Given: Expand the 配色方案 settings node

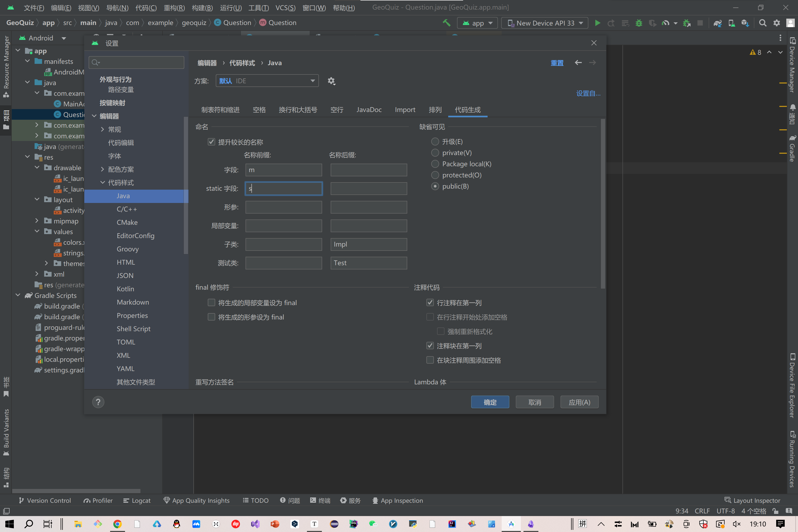Looking at the screenshot, I should (102, 169).
